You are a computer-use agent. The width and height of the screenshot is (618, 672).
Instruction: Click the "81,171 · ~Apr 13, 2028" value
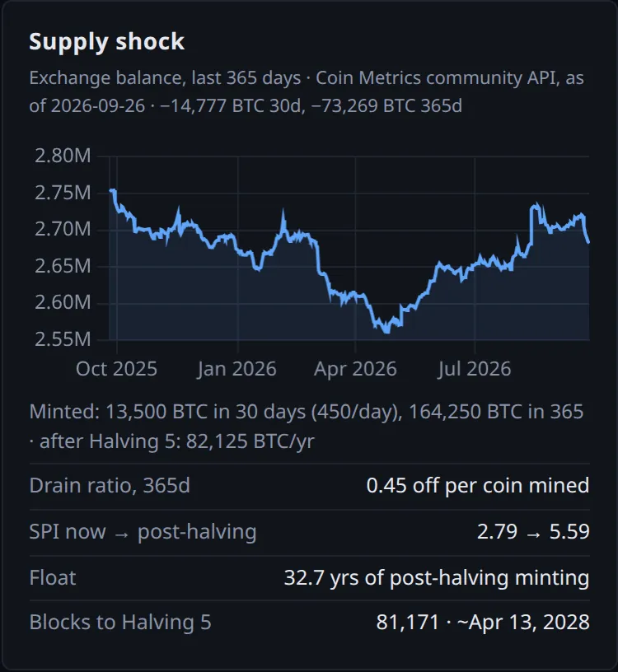[x=483, y=623]
